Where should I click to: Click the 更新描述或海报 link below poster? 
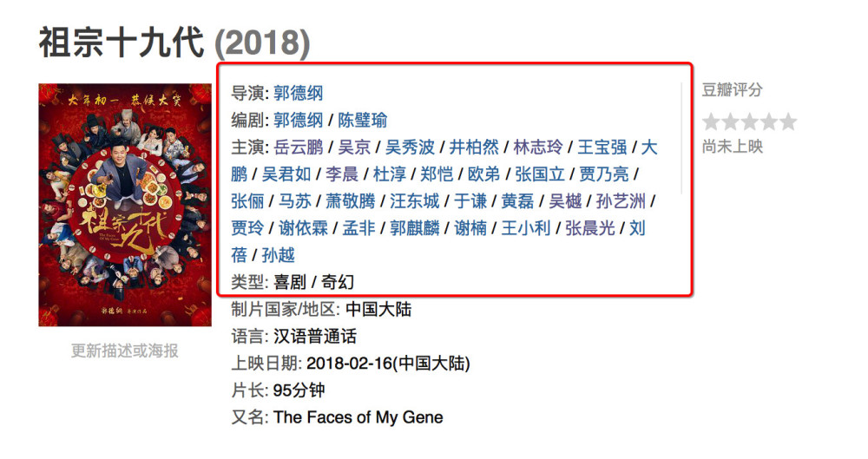(x=125, y=351)
